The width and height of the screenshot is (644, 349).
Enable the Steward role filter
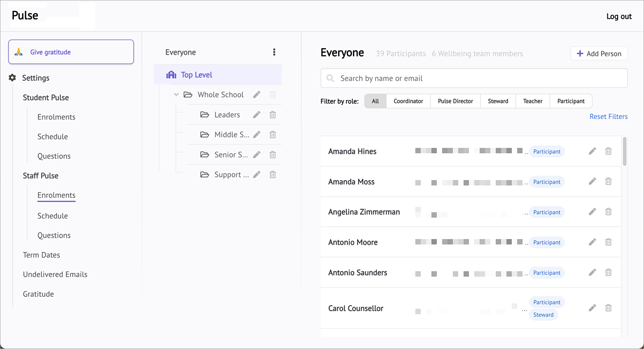pos(498,101)
